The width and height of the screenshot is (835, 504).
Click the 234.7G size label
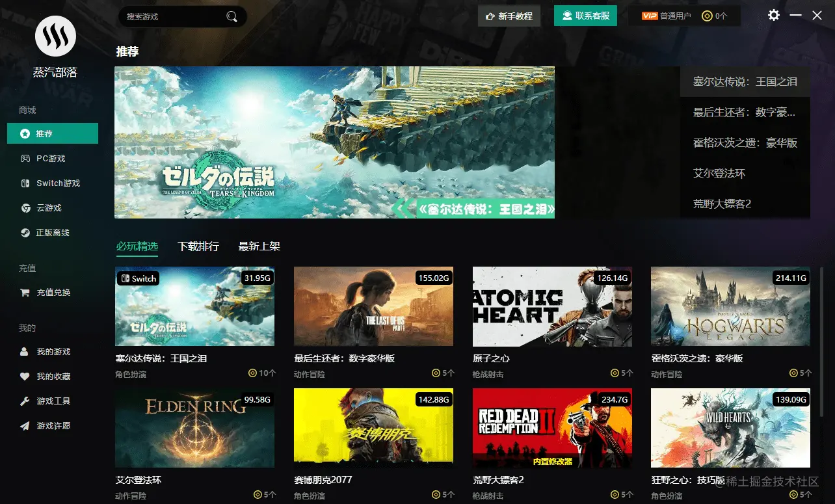(615, 399)
